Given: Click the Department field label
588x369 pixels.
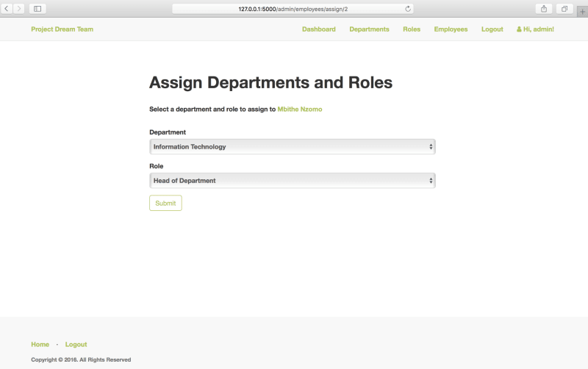Looking at the screenshot, I should click(x=168, y=132).
